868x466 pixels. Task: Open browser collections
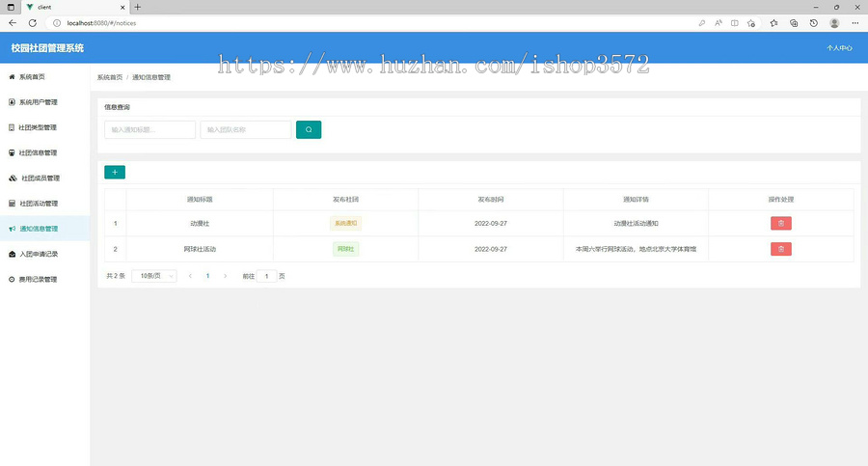pos(794,23)
